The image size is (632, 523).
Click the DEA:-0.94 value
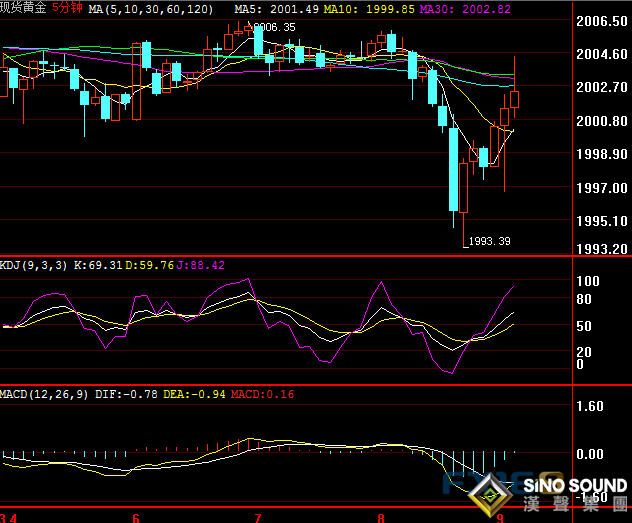pos(194,394)
